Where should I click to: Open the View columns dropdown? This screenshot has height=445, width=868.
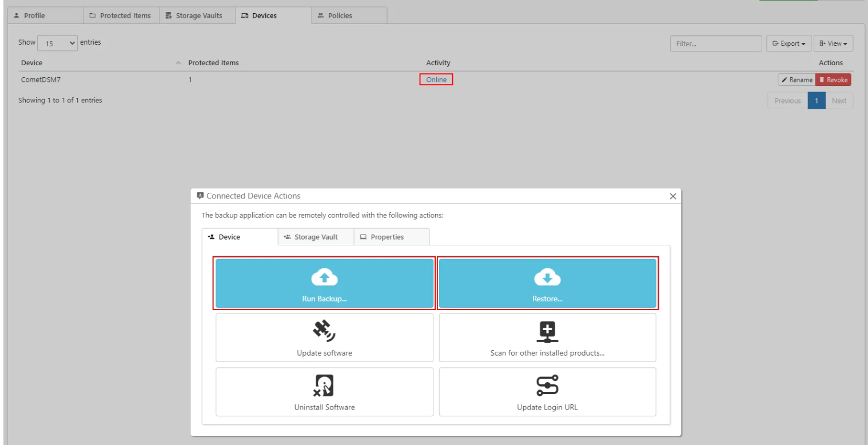(833, 43)
